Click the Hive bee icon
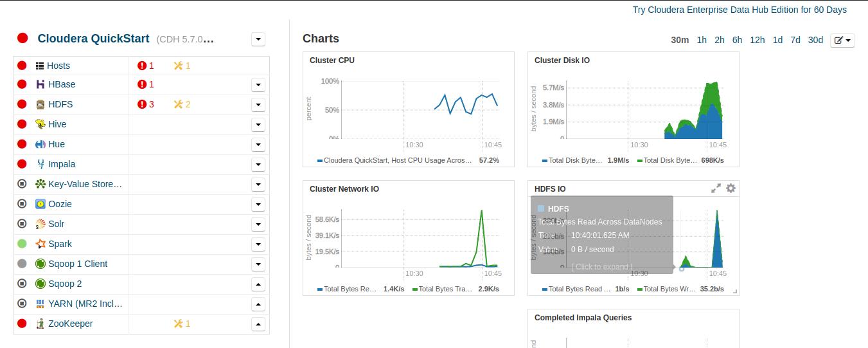868x348 pixels. (40, 124)
